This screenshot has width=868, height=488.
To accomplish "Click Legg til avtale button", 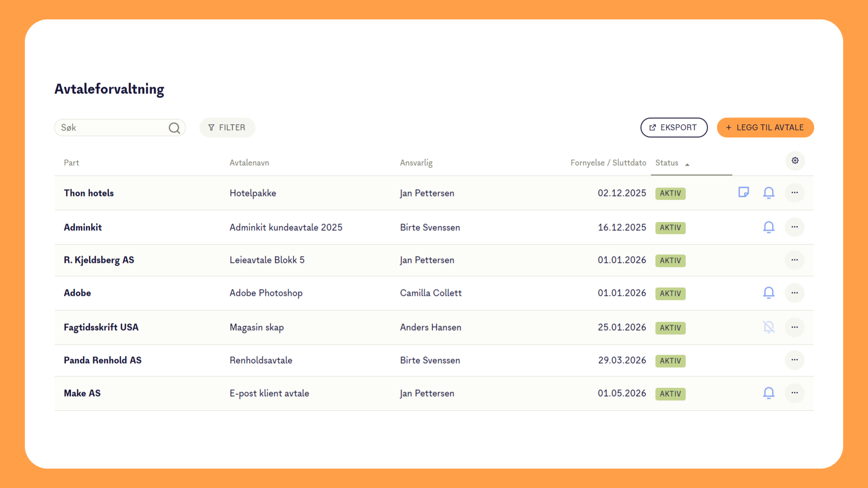I will (x=765, y=127).
